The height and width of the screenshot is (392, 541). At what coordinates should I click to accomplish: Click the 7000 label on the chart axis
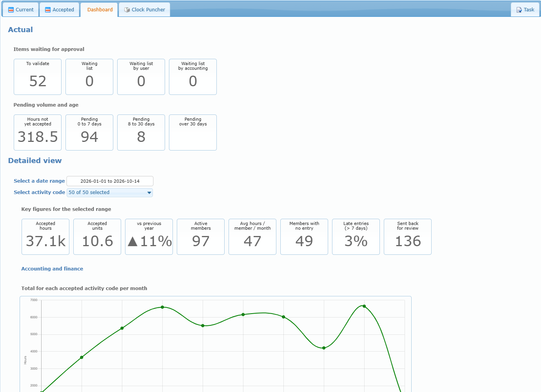coord(34,300)
